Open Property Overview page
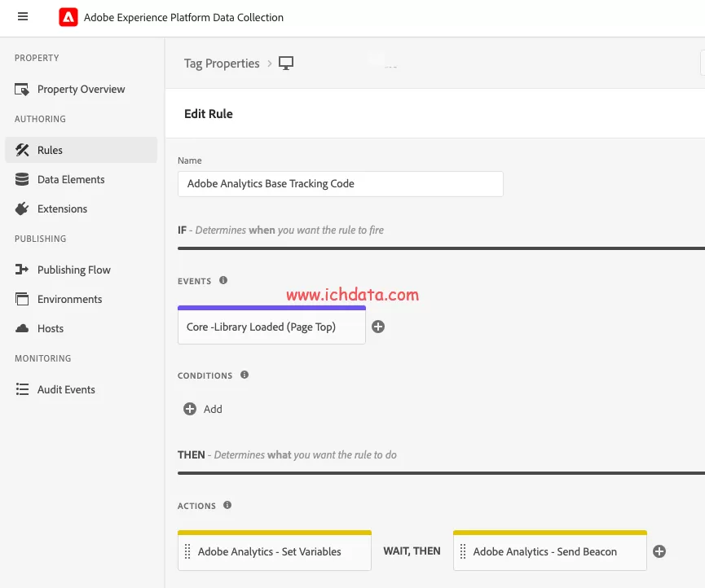The image size is (705, 588). tap(81, 90)
